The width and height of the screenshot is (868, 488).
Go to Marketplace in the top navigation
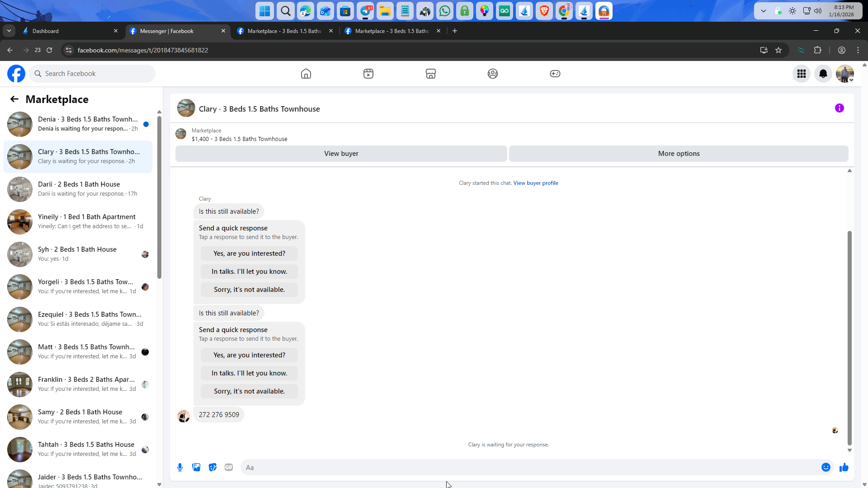click(x=430, y=74)
